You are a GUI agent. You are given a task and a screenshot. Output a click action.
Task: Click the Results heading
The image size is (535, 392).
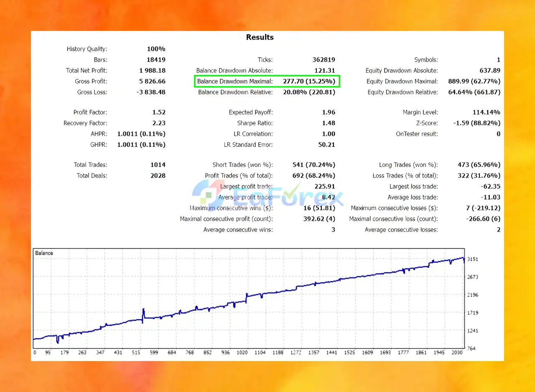[260, 37]
